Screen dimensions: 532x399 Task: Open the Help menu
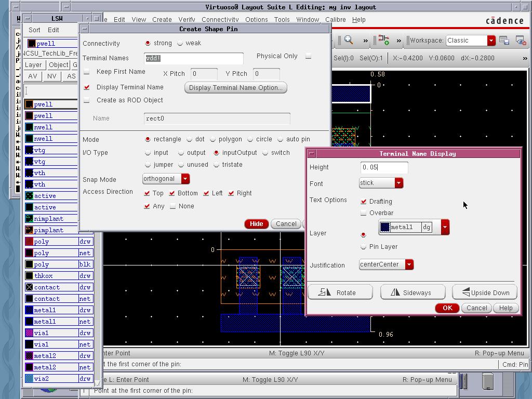(358, 20)
